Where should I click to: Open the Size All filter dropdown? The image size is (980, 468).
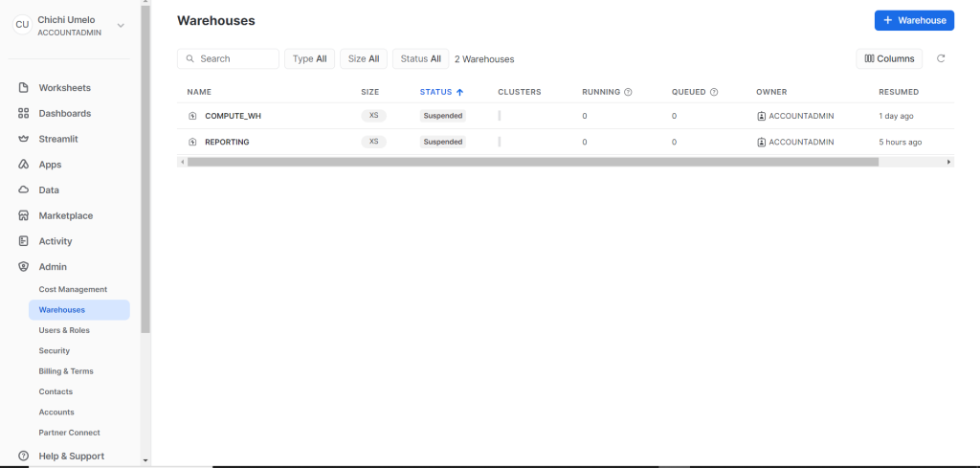(363, 58)
